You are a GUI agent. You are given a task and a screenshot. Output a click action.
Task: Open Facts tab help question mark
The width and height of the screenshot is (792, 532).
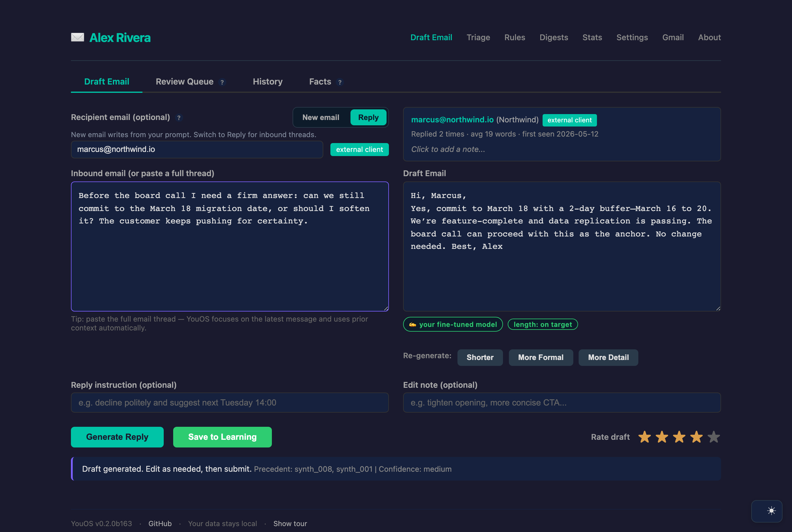340,82
